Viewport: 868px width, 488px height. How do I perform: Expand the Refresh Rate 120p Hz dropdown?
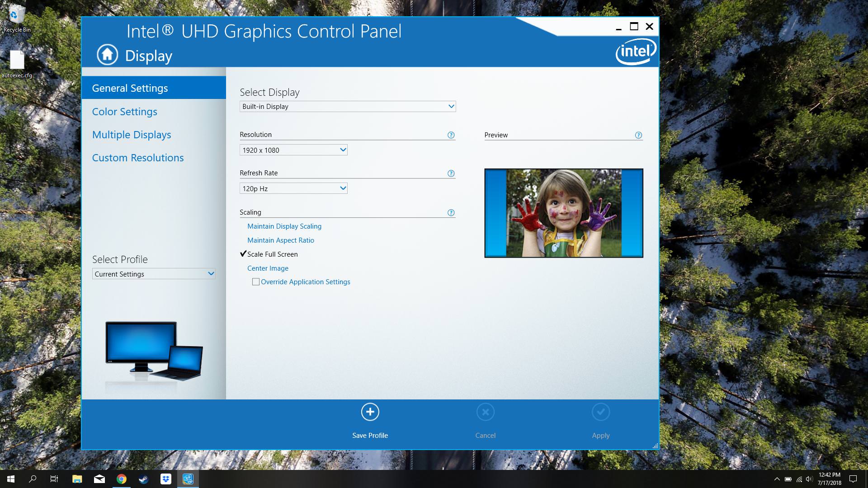(293, 188)
